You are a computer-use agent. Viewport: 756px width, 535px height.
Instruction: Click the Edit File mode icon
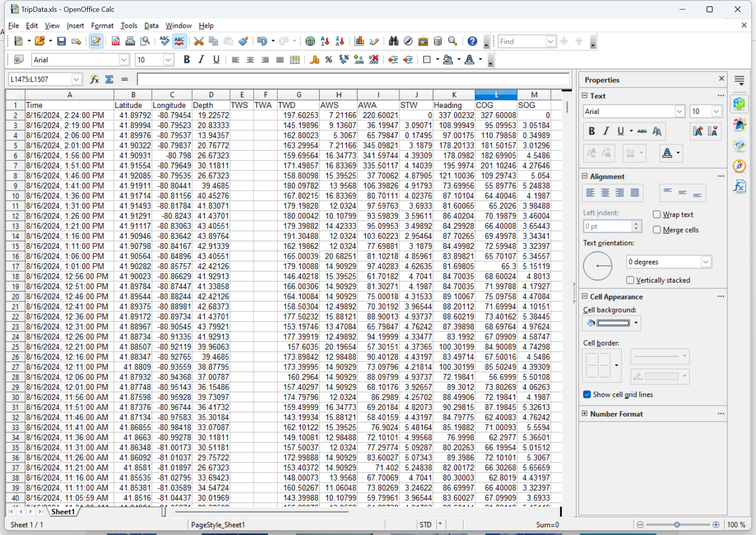click(96, 41)
